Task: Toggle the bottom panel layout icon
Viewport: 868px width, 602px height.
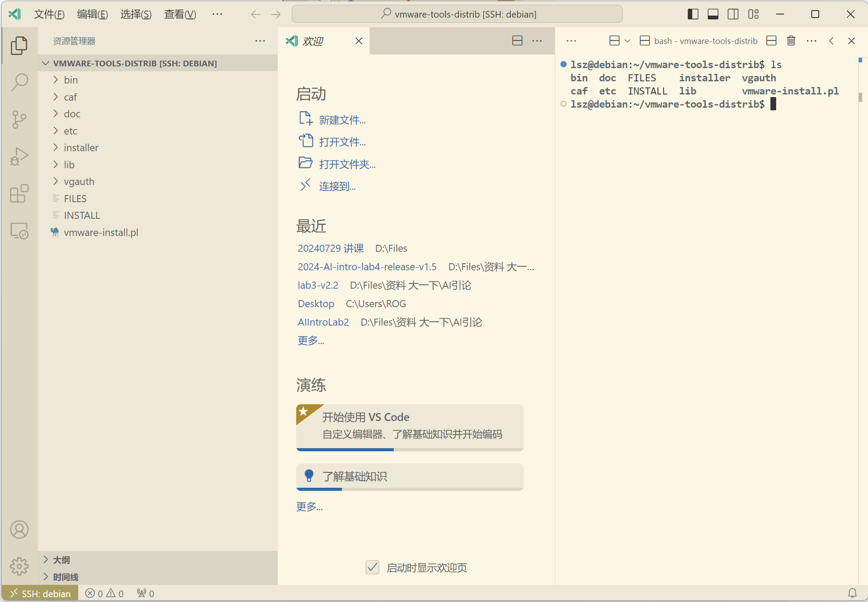Action: tap(713, 14)
